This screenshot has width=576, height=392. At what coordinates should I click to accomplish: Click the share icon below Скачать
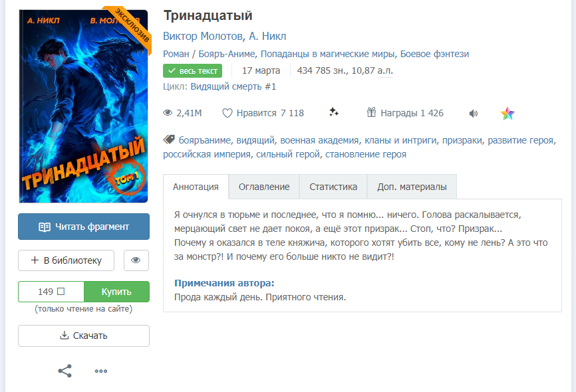click(x=65, y=371)
